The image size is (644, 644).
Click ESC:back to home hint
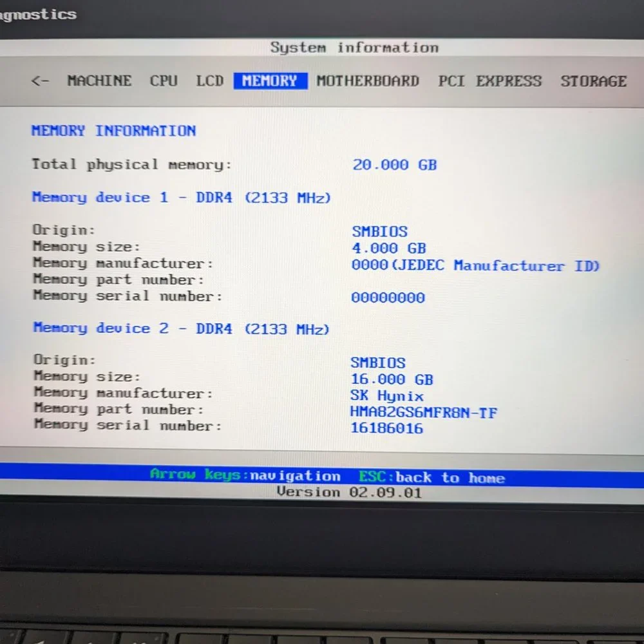coord(431,477)
